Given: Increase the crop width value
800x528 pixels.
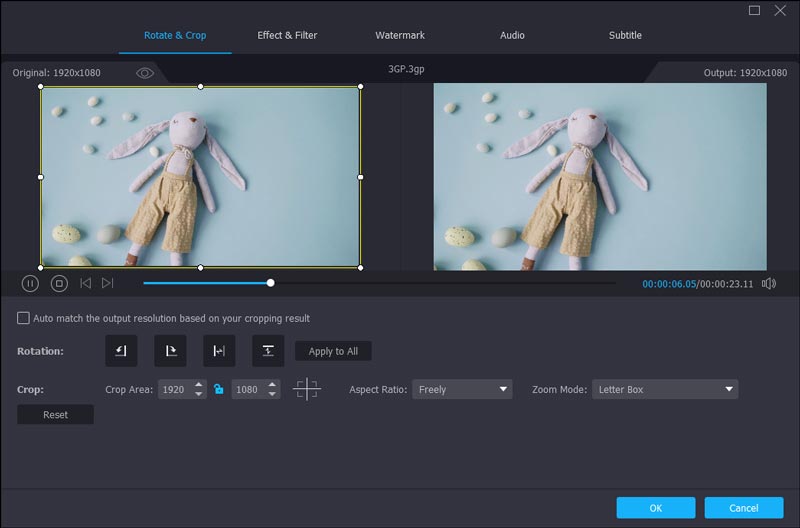Looking at the screenshot, I should [x=198, y=385].
